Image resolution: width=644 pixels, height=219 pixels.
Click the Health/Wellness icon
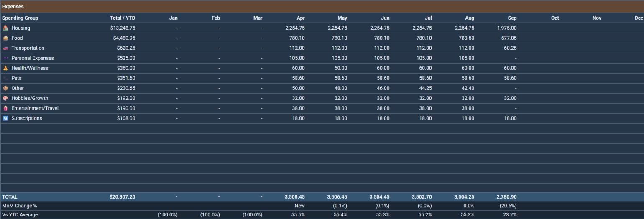(x=5, y=68)
